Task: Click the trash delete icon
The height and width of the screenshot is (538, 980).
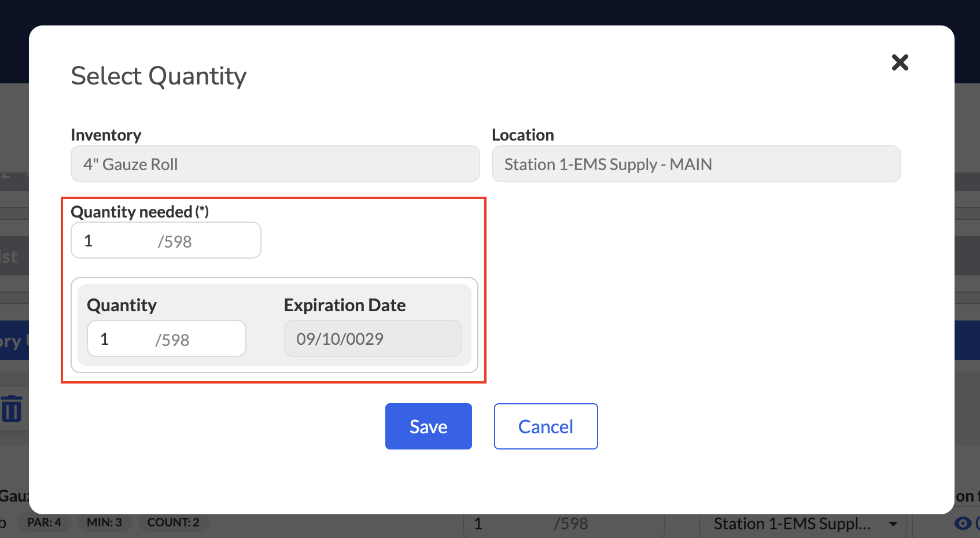Action: tap(12, 408)
